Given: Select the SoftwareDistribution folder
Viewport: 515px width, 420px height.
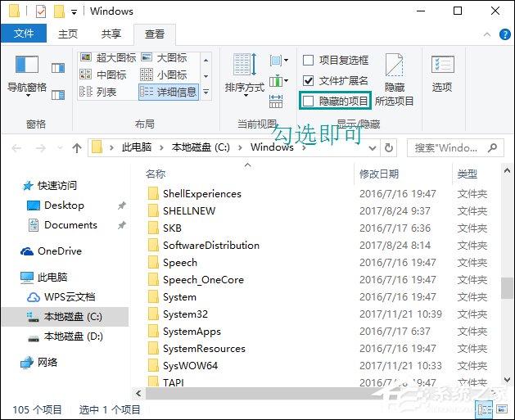Looking at the screenshot, I should [x=204, y=246].
